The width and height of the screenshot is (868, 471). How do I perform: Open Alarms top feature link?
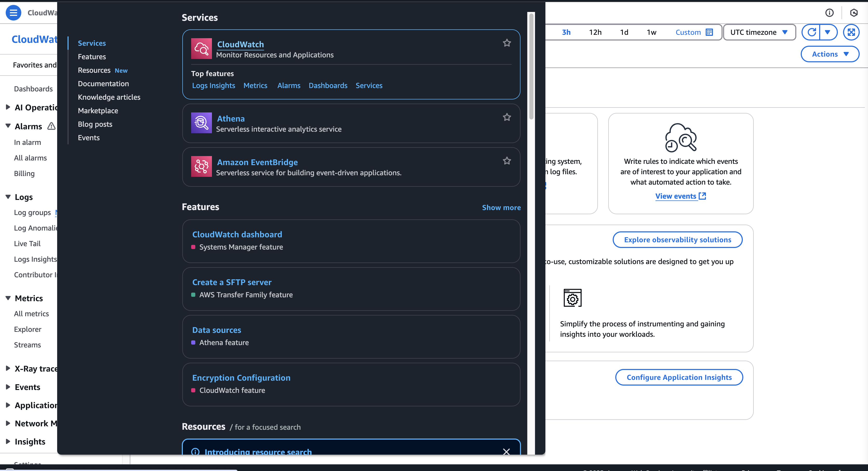pyautogui.click(x=289, y=86)
